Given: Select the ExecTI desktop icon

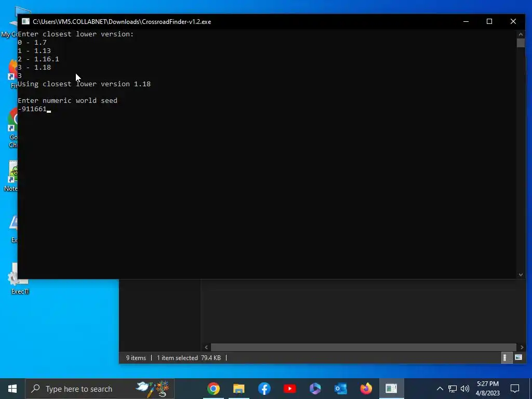Looking at the screenshot, I should click(x=20, y=279).
